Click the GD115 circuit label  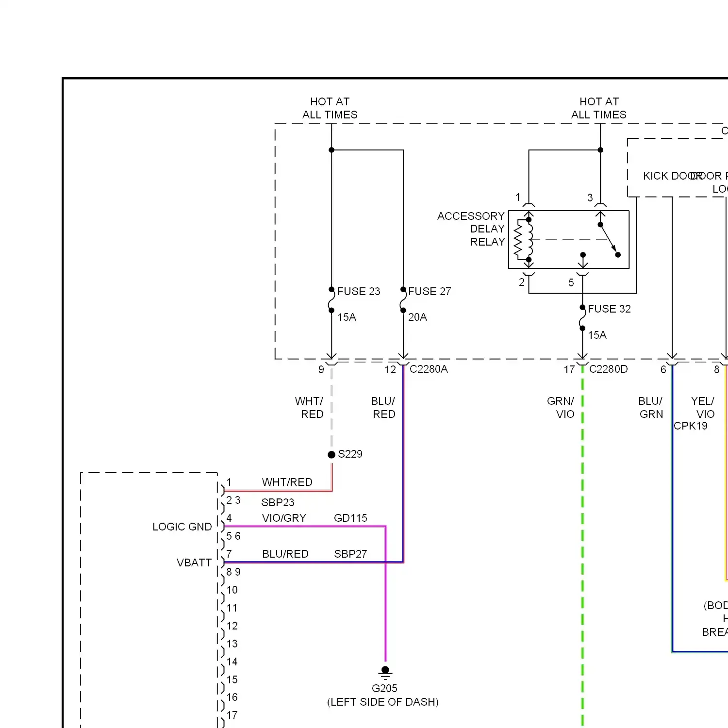(350, 518)
